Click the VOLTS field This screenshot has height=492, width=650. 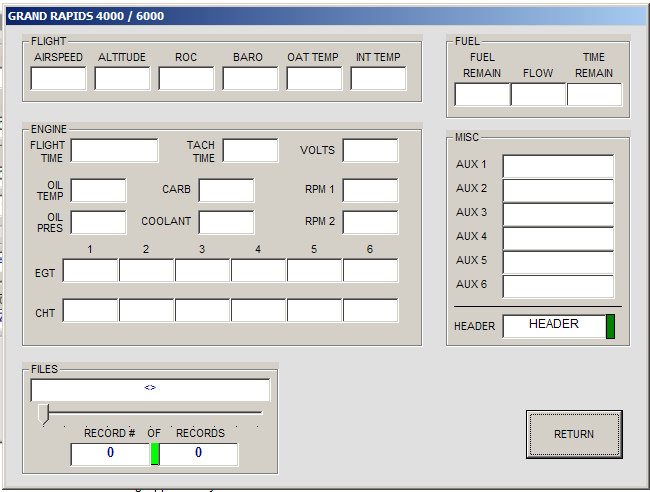pyautogui.click(x=370, y=150)
